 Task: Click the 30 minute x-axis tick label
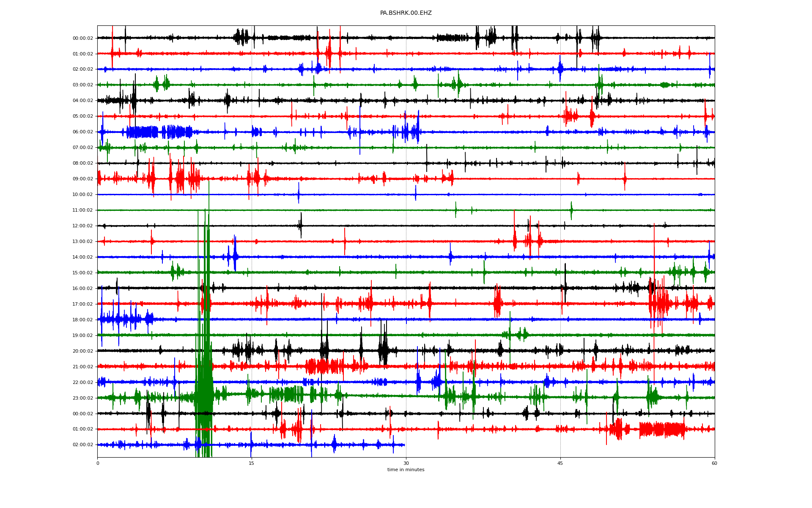point(406,463)
